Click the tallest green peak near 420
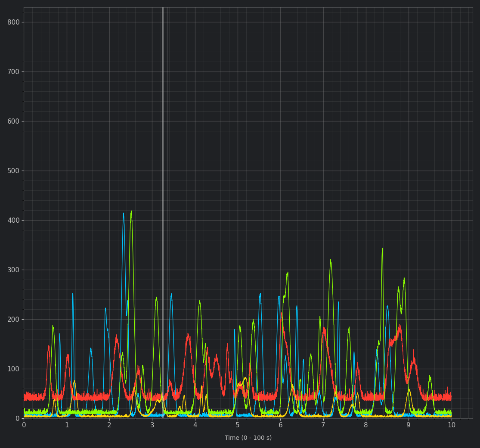 (x=131, y=212)
